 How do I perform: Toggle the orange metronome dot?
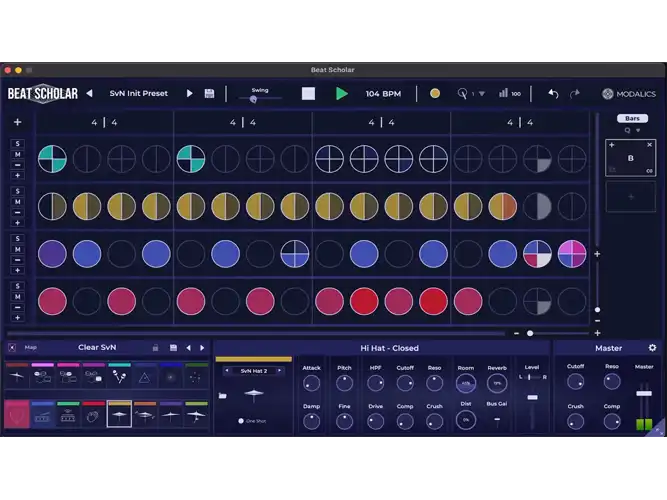coord(435,93)
